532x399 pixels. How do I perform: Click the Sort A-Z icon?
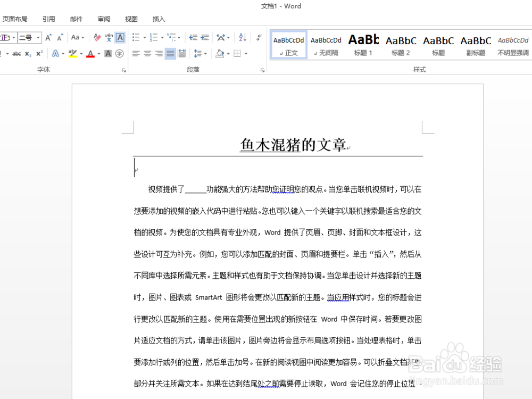click(x=243, y=37)
